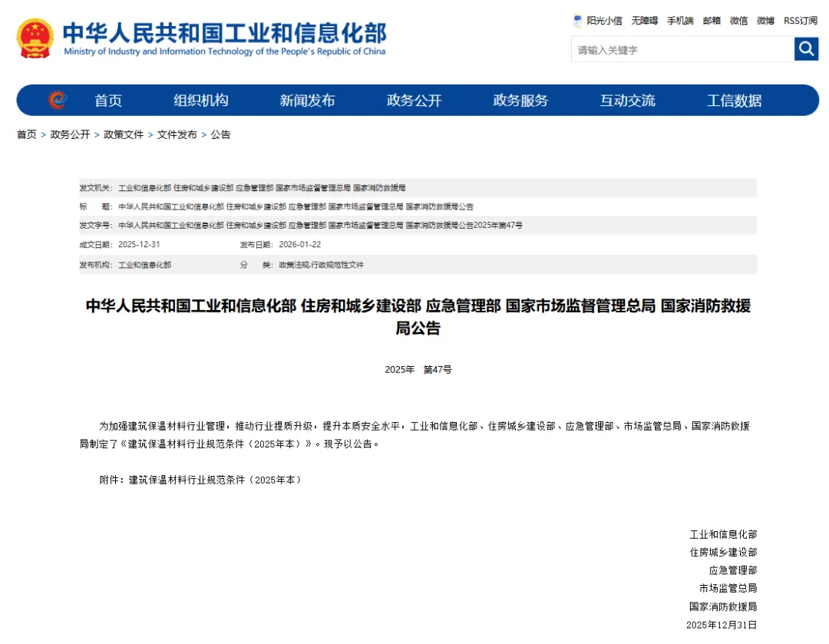Click the body paragraph starting 为加强建筑保温材料

pyautogui.click(x=415, y=434)
